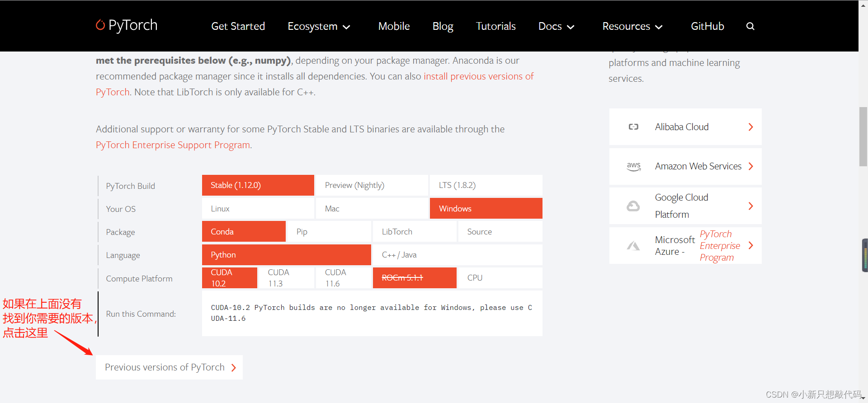Open the Amazon Web Services card
The height and width of the screenshot is (403, 868).
coord(685,166)
